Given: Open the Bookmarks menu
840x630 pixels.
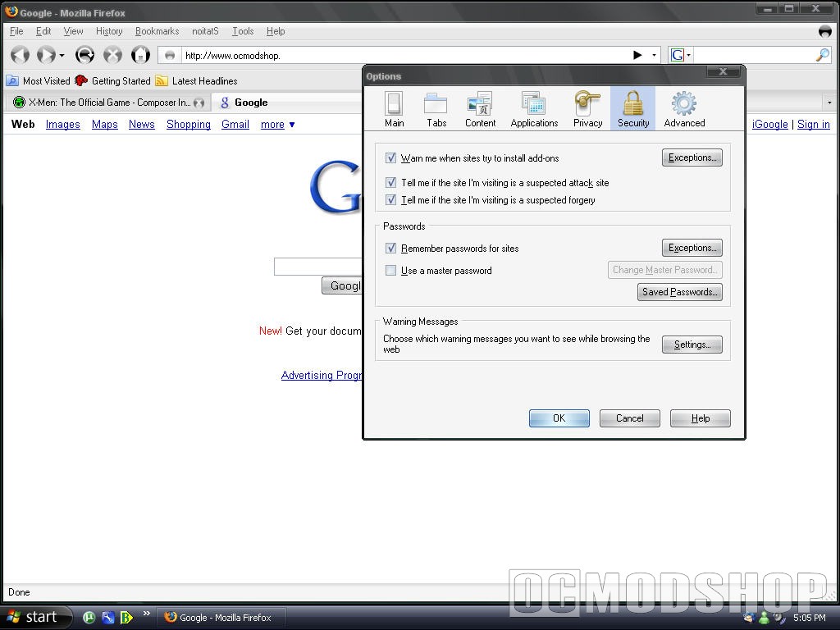Looking at the screenshot, I should [x=157, y=31].
